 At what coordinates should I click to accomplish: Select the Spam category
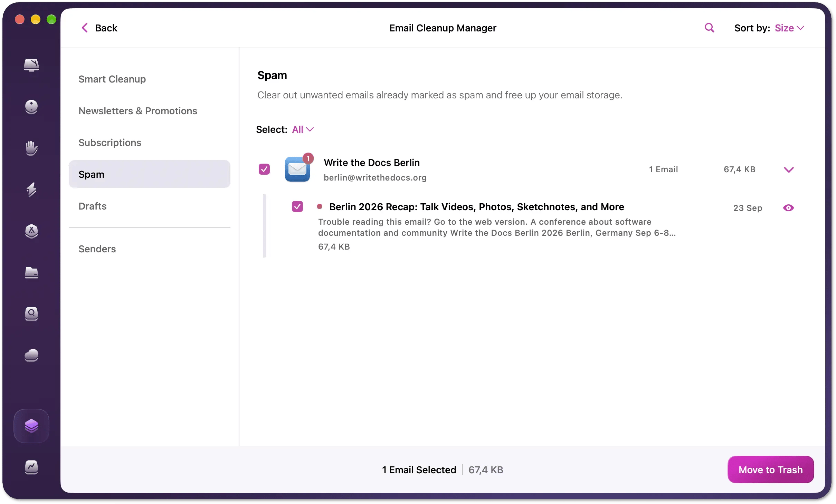pyautogui.click(x=150, y=174)
